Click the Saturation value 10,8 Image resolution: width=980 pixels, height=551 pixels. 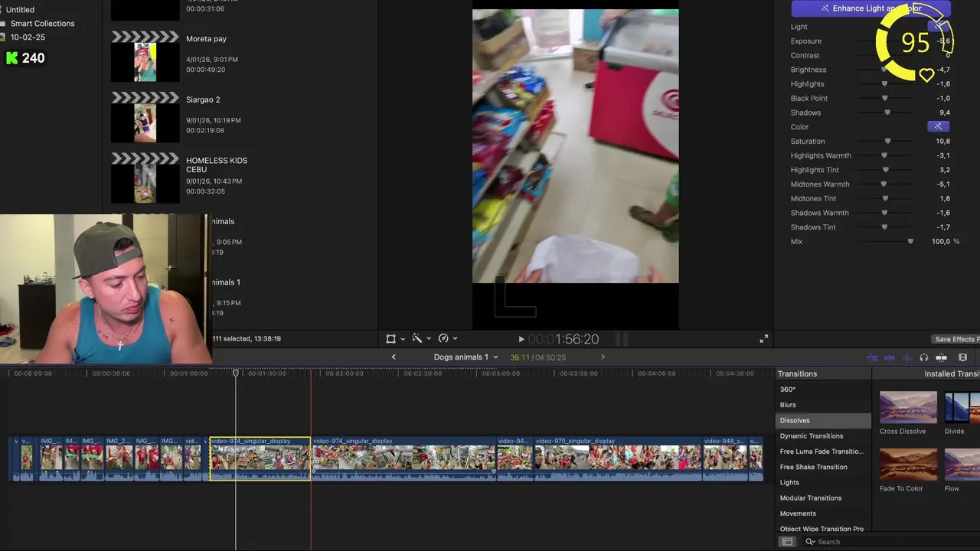tap(942, 142)
